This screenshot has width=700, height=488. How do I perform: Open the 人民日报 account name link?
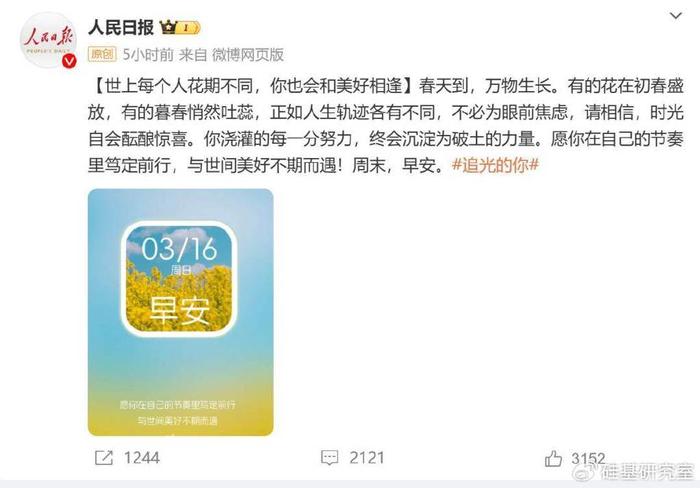pyautogui.click(x=121, y=28)
